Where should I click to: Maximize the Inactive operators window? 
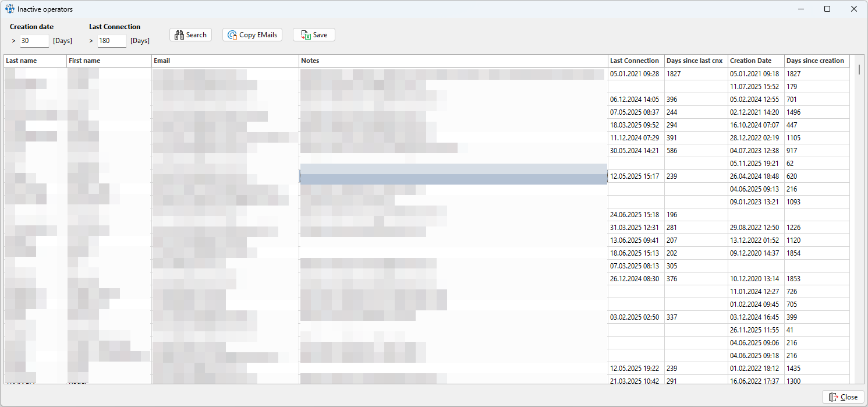[x=827, y=9]
